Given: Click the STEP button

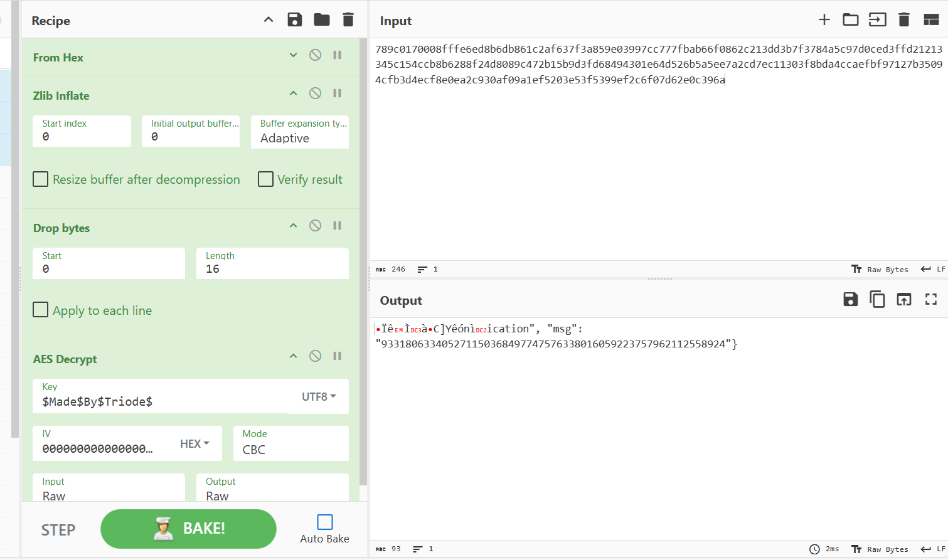Looking at the screenshot, I should coord(58,530).
